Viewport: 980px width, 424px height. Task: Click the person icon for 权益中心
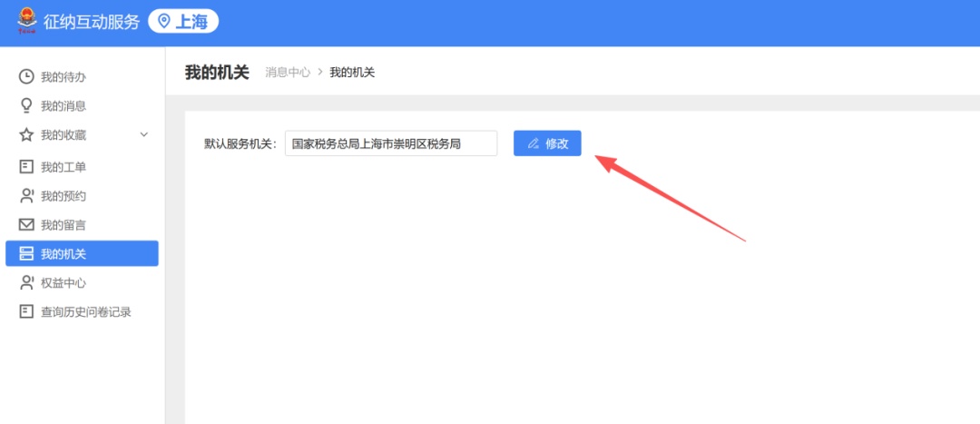pos(26,282)
